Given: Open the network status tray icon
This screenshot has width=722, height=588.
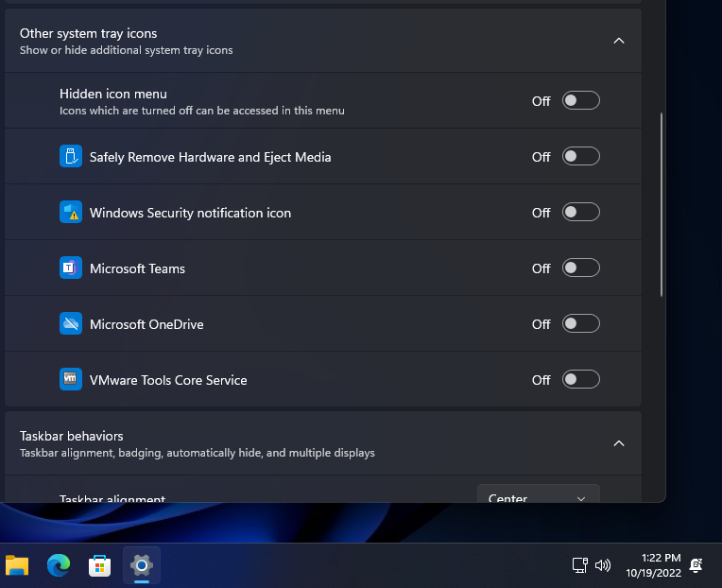Looking at the screenshot, I should [x=579, y=565].
